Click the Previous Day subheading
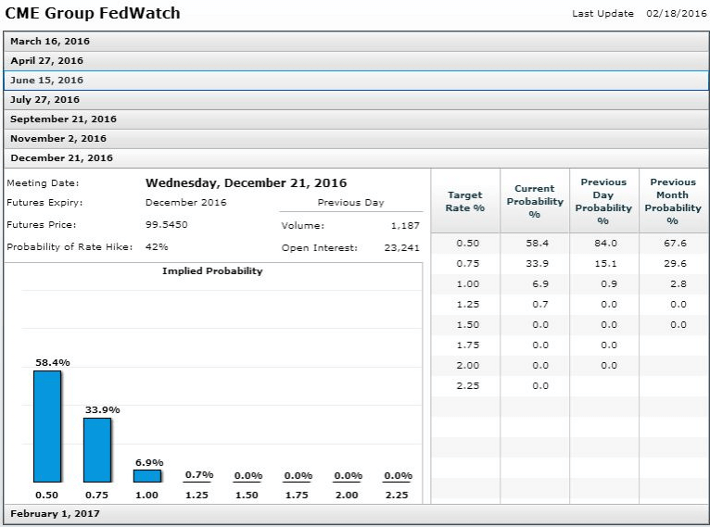 point(351,202)
